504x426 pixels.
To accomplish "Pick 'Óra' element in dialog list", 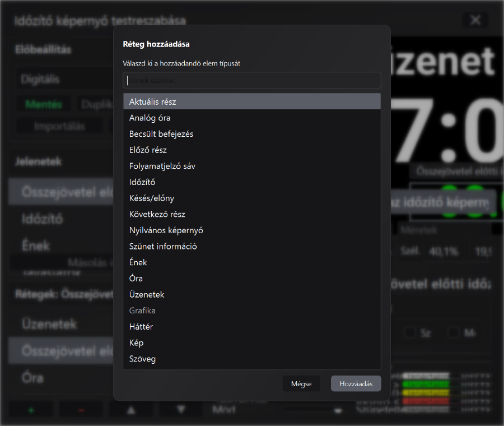I will coord(252,279).
